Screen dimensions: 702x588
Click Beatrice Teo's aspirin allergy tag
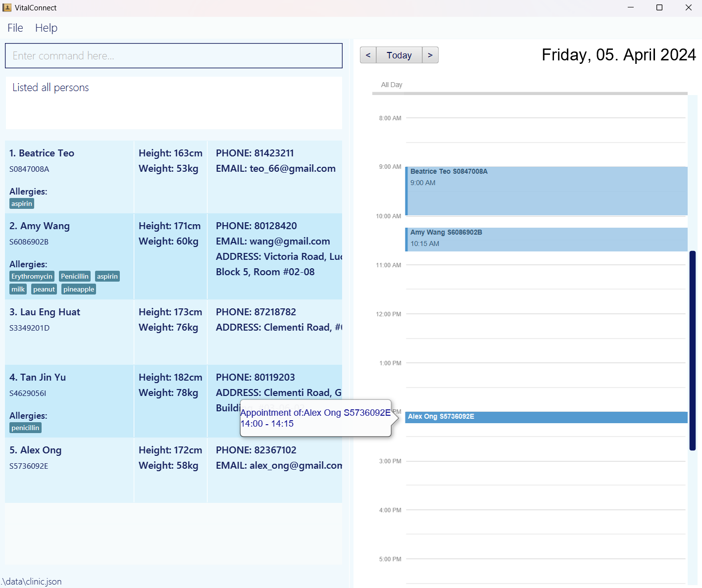(x=22, y=203)
